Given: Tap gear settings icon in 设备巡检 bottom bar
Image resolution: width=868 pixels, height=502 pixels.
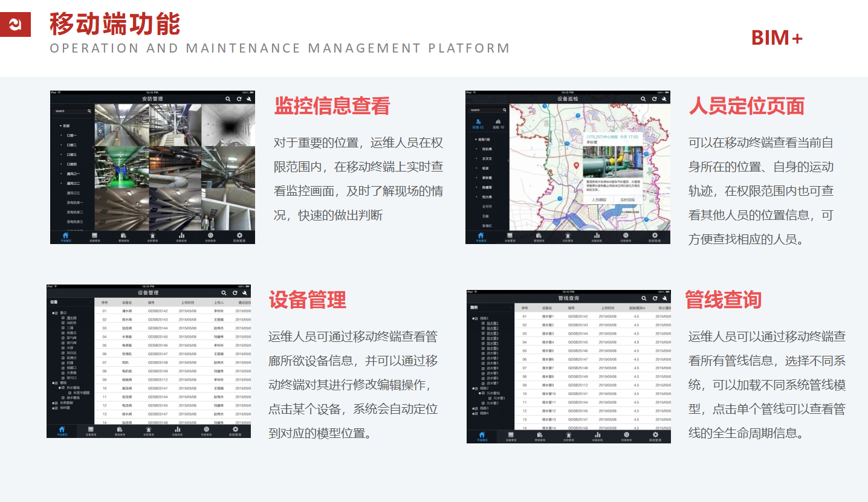Looking at the screenshot, I should click(654, 236).
